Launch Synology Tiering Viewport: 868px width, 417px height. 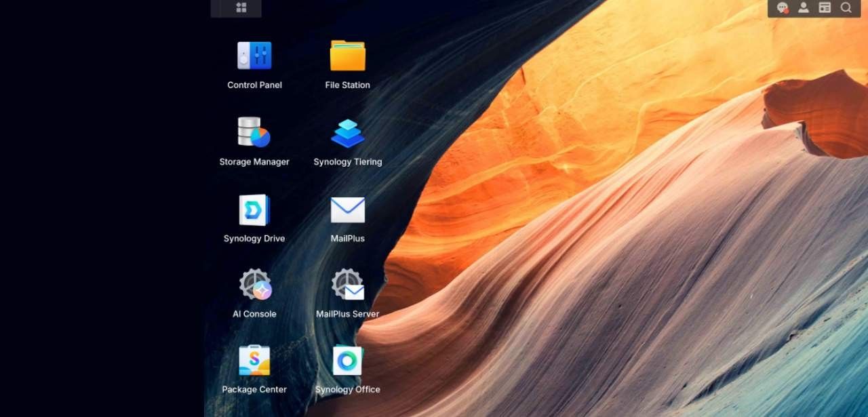point(347,132)
